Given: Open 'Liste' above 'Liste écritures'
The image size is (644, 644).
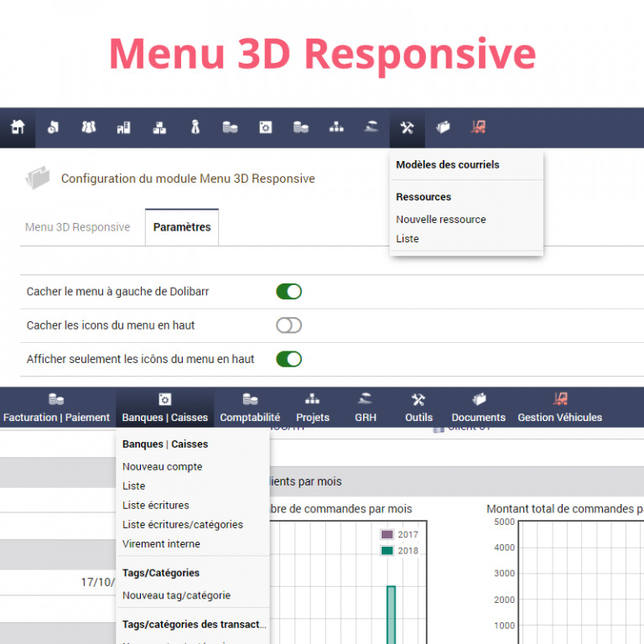Looking at the screenshot, I should tap(134, 486).
